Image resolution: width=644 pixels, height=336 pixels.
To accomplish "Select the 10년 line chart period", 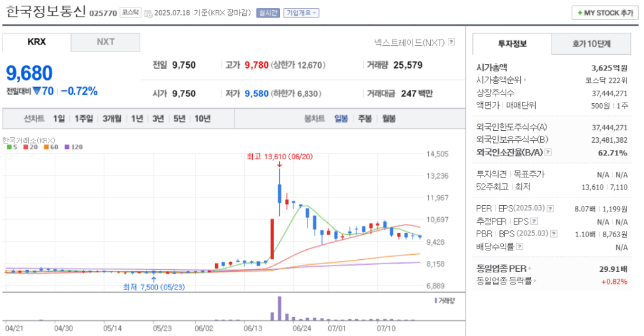I will pos(203,119).
